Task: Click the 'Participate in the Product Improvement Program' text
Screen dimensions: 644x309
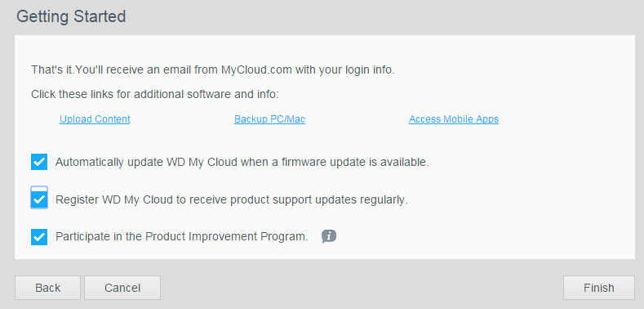Action: [x=182, y=237]
